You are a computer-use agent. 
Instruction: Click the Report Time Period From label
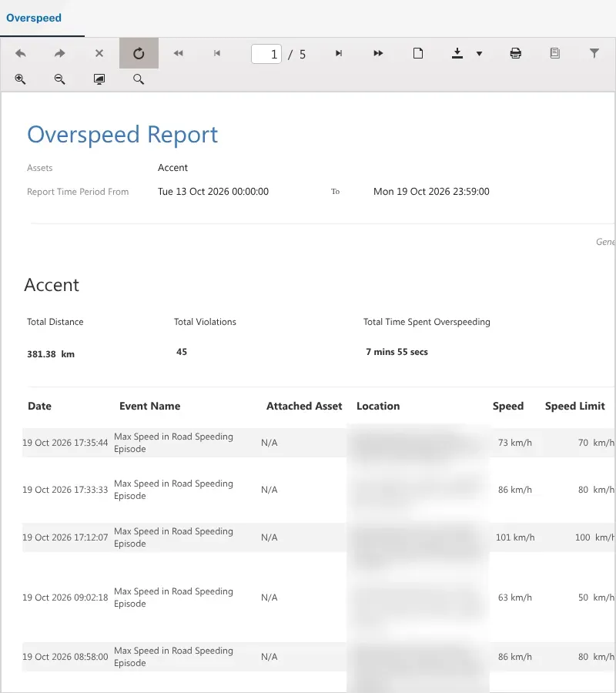78,192
